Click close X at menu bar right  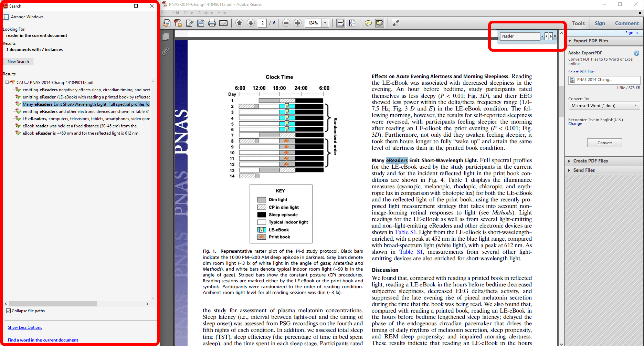tap(640, 13)
